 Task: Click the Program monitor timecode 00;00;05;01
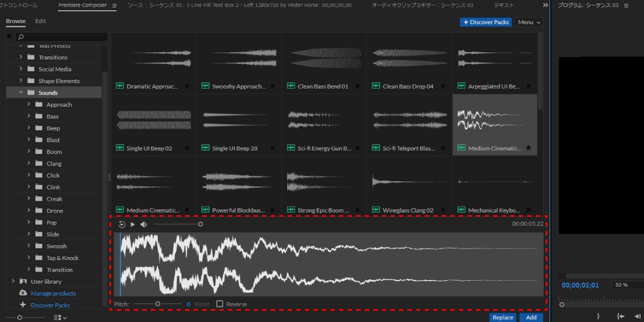[x=581, y=285]
